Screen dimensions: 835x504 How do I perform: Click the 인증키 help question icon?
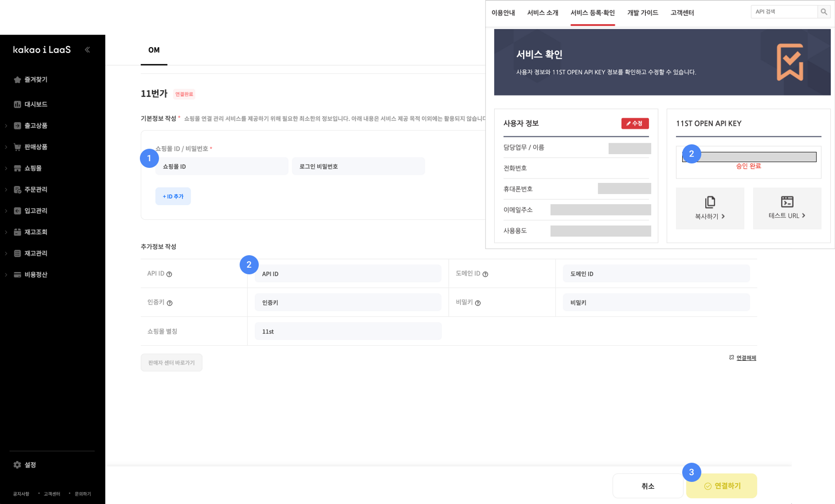[x=170, y=303]
